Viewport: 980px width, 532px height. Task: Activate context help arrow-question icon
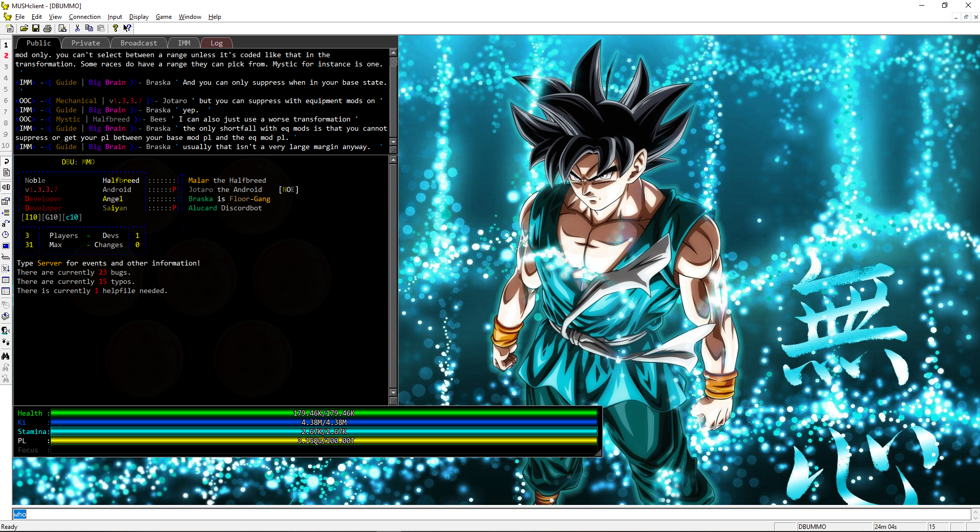tap(127, 28)
